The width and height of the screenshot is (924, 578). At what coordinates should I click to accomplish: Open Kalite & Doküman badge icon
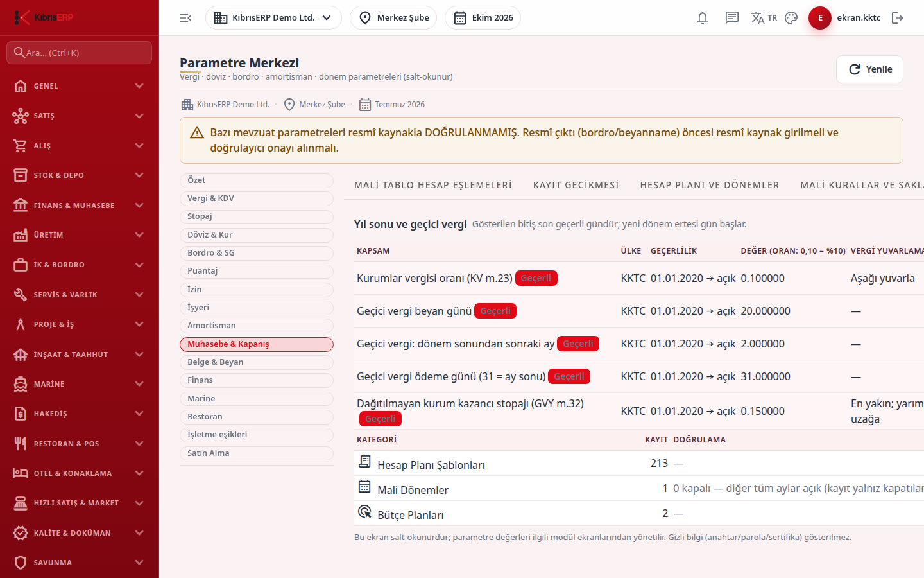click(x=21, y=533)
